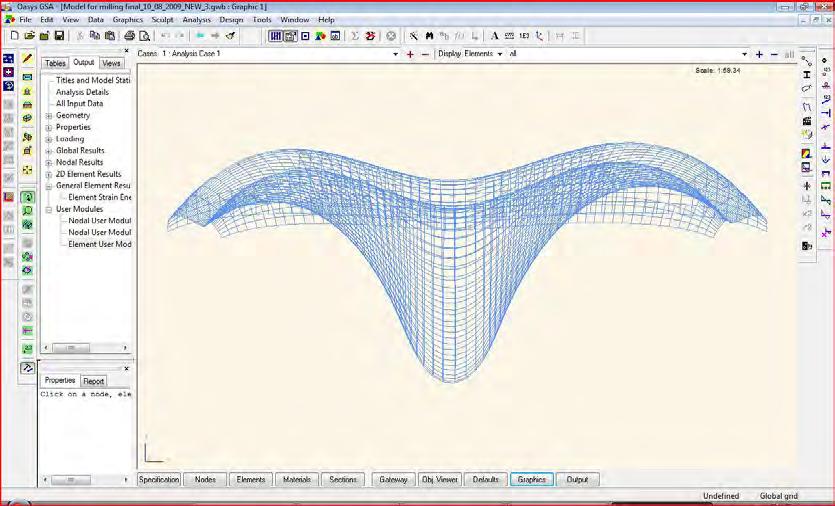Expand the Nodal Results tree node
This screenshot has height=506, width=835.
49,162
